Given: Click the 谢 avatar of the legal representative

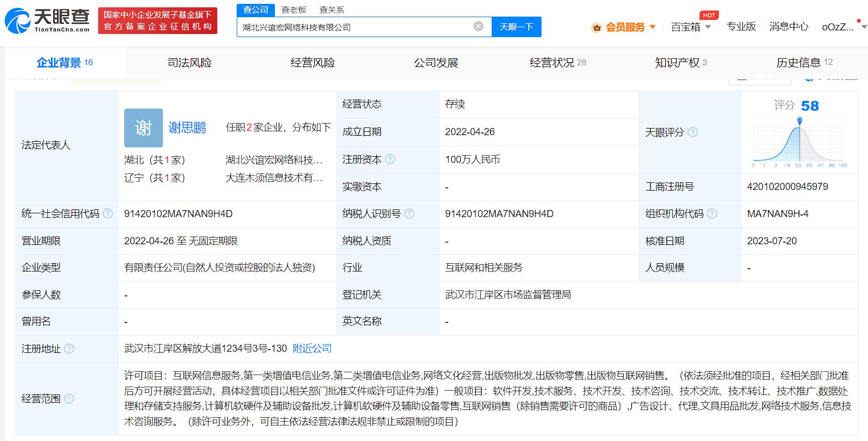Looking at the screenshot, I should click(143, 128).
